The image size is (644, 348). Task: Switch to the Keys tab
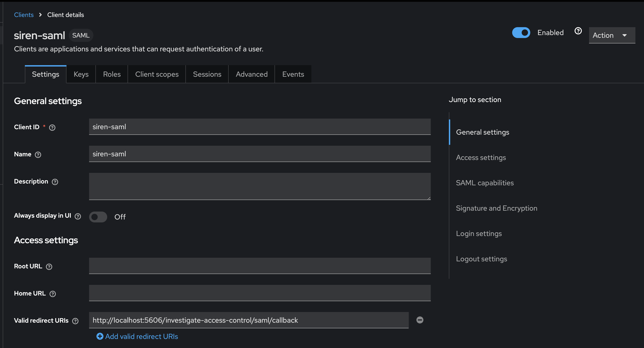pyautogui.click(x=81, y=74)
